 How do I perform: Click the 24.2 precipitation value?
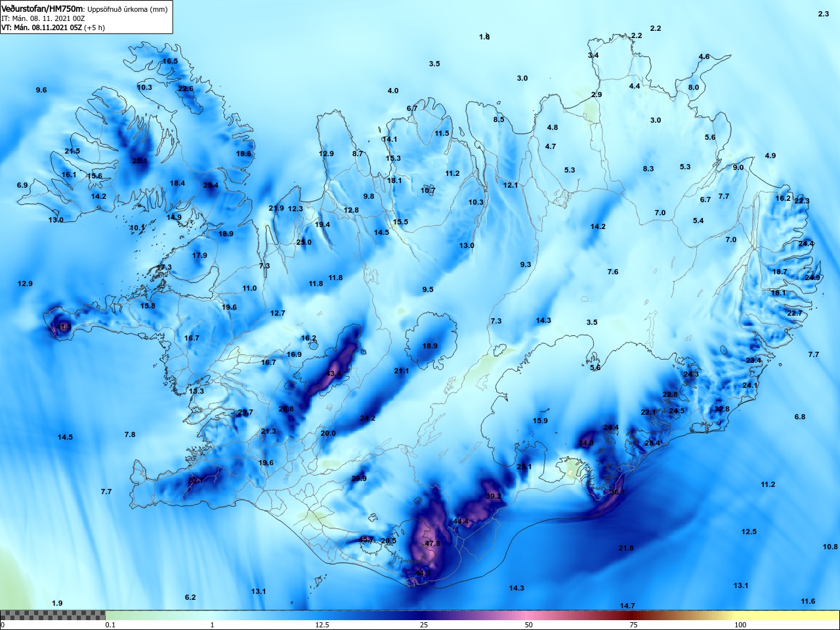coord(367,419)
